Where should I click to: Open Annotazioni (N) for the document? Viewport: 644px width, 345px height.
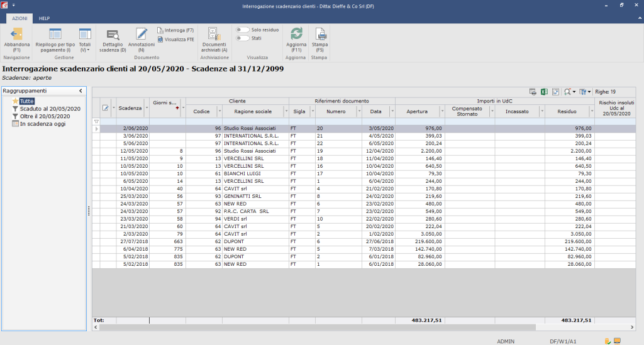tap(142, 40)
